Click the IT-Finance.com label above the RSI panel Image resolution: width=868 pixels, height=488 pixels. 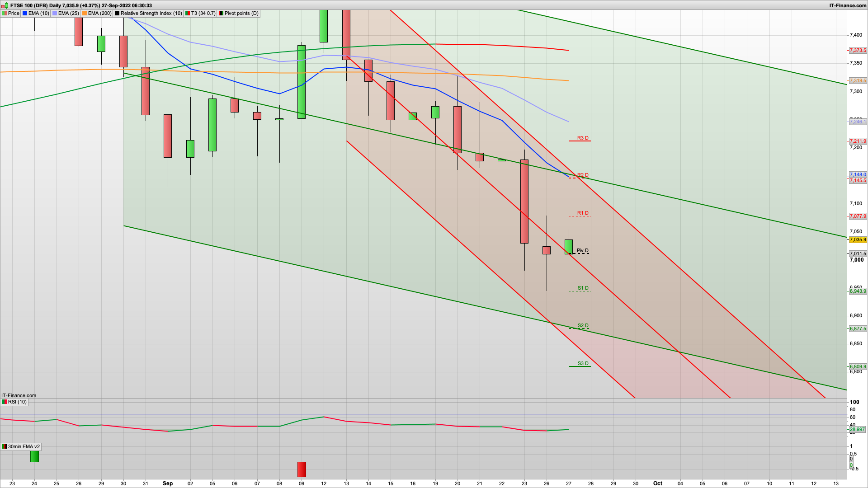(19, 395)
